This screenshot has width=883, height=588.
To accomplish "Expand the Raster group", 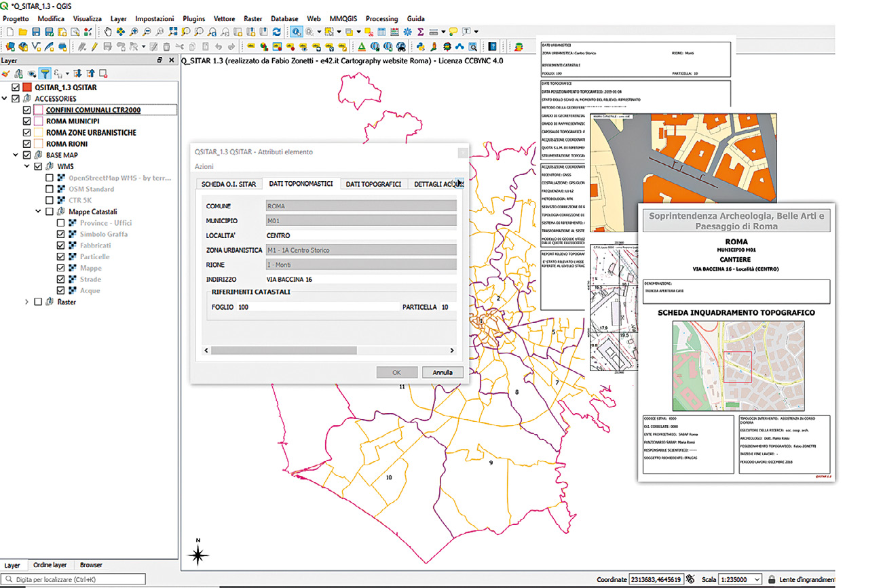I will pos(27,302).
